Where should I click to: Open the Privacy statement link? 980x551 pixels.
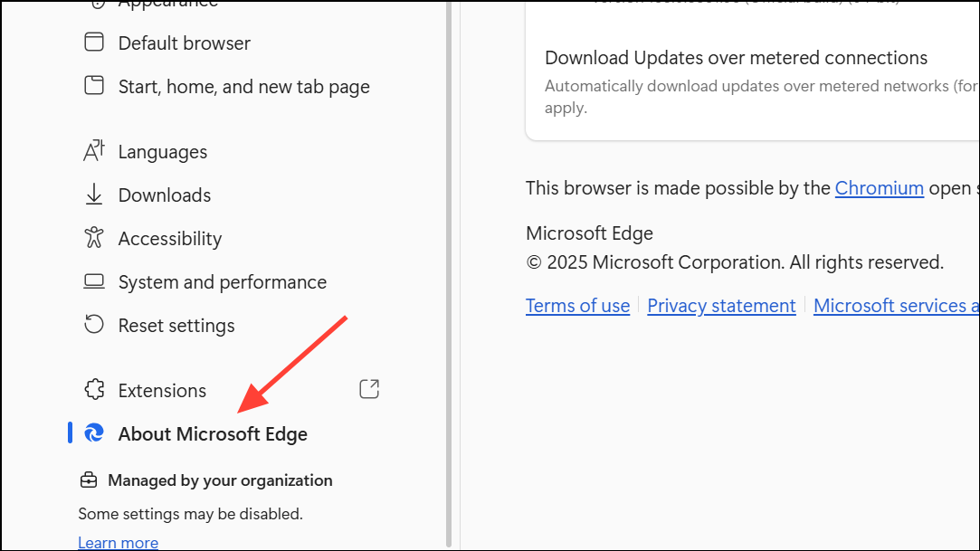[x=721, y=306]
